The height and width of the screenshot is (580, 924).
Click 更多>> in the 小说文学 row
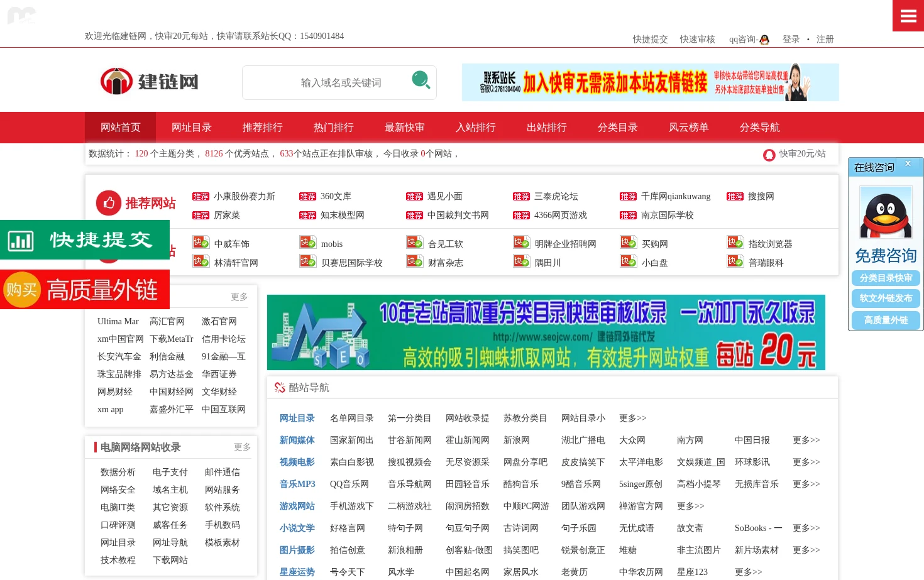(806, 528)
